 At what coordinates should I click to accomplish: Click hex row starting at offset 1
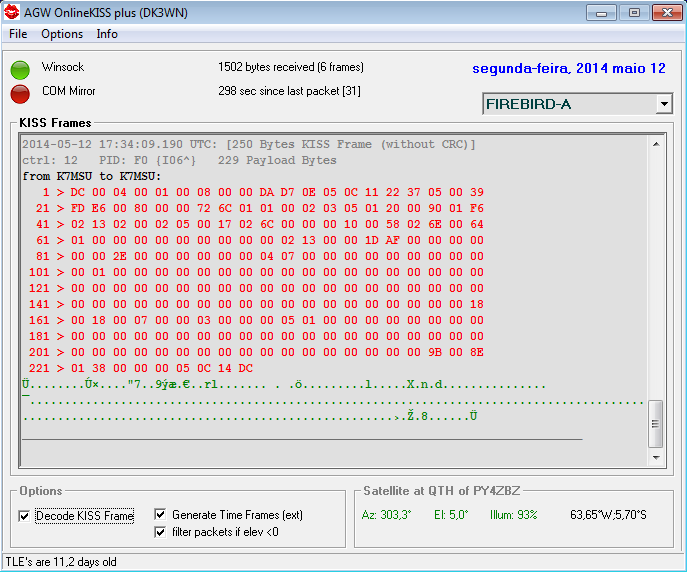pos(263,192)
